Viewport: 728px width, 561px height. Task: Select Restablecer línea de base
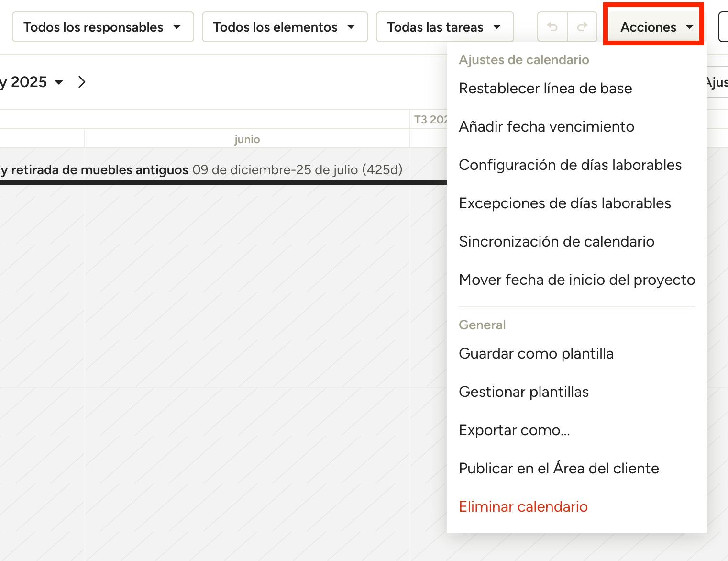pyautogui.click(x=545, y=89)
